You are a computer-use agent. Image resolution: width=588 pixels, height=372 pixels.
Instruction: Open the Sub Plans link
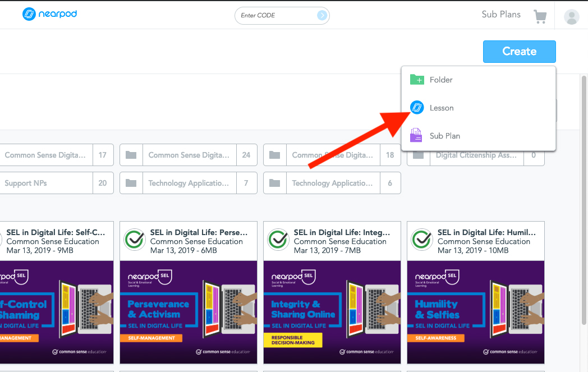click(x=501, y=15)
